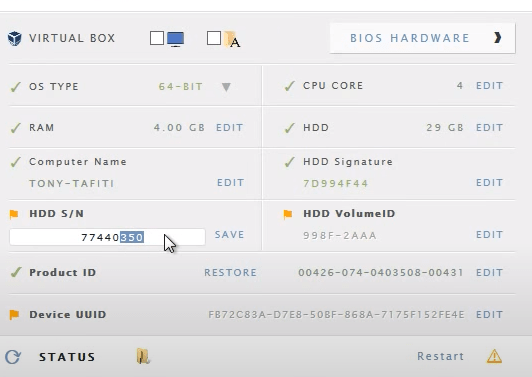
Task: Click the refresh icon next to Status
Action: pyautogui.click(x=13, y=357)
